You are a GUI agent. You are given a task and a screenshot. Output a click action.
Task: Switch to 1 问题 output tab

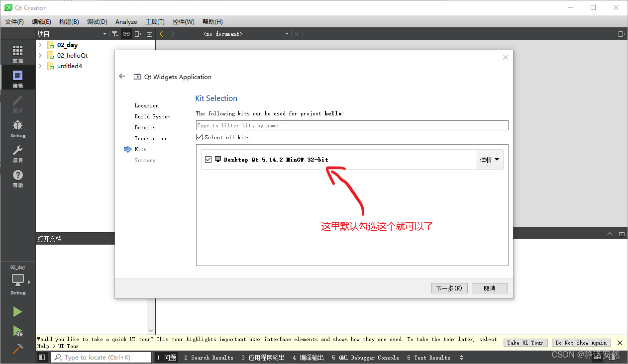[x=167, y=358]
